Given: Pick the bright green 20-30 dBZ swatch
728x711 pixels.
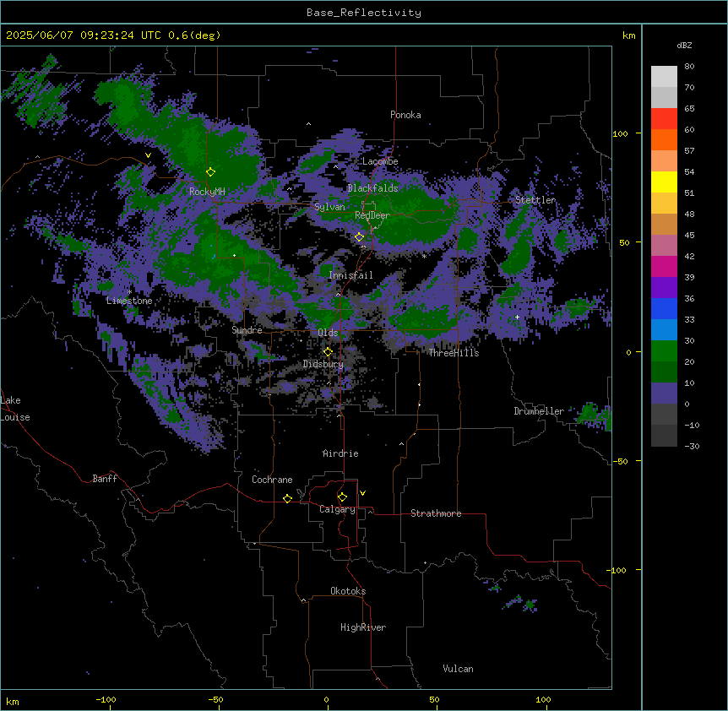Looking at the screenshot, I should pyautogui.click(x=664, y=351).
